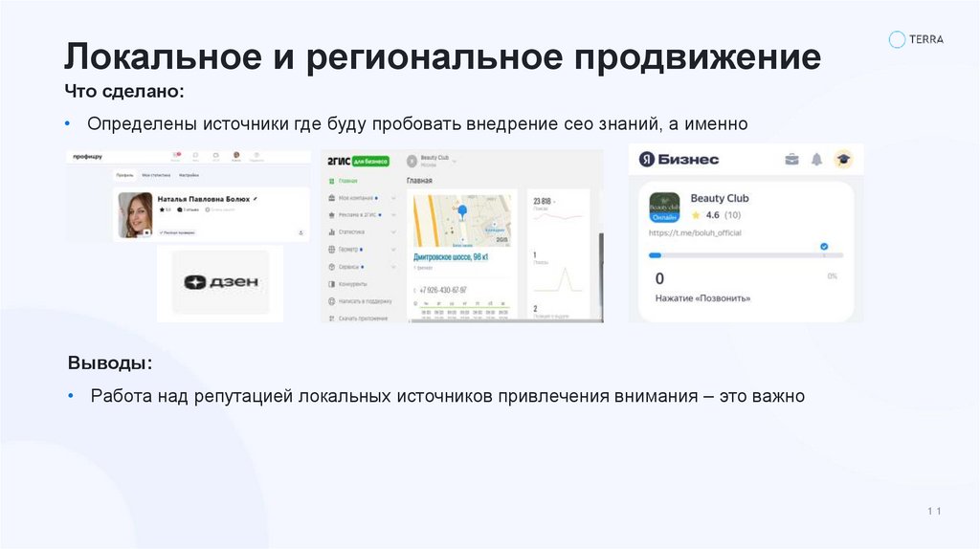Click the Главная grid icon in 2ГИС
The height and width of the screenshot is (549, 980).
(332, 181)
